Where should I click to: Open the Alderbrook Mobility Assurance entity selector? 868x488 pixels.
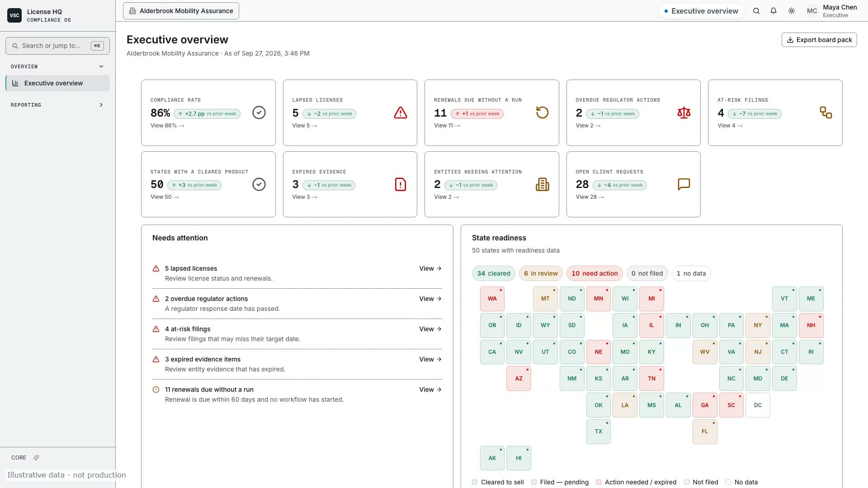[181, 11]
